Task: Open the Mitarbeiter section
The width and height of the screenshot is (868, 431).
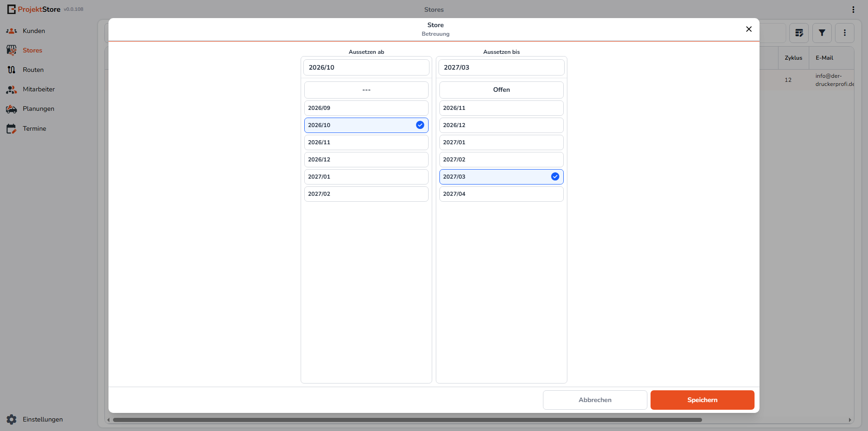Action: click(x=39, y=90)
